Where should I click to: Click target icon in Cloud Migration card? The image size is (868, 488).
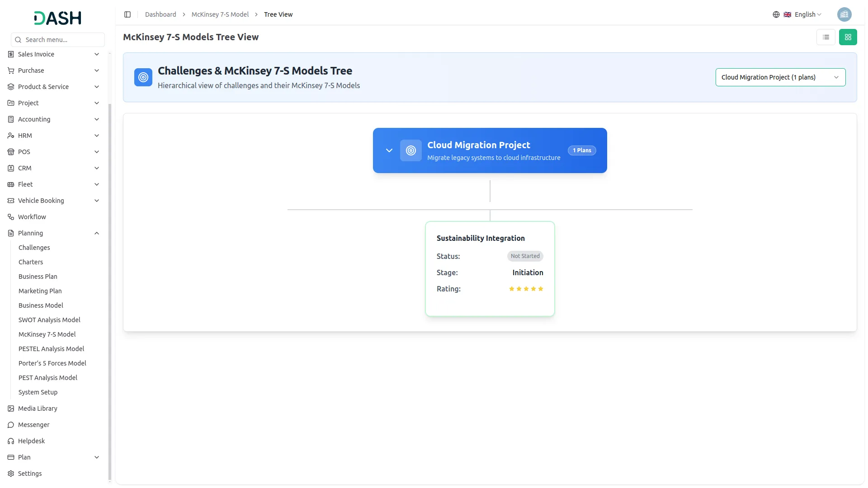point(410,150)
